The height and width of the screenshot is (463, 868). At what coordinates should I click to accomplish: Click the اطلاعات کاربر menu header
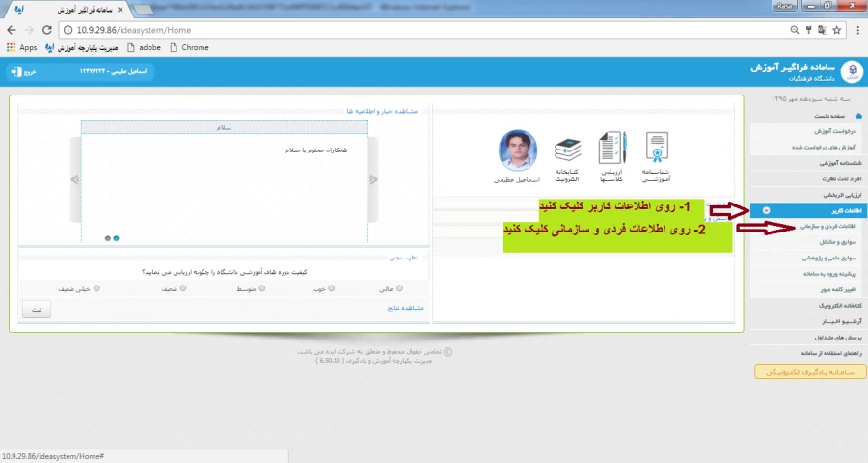pyautogui.click(x=809, y=210)
